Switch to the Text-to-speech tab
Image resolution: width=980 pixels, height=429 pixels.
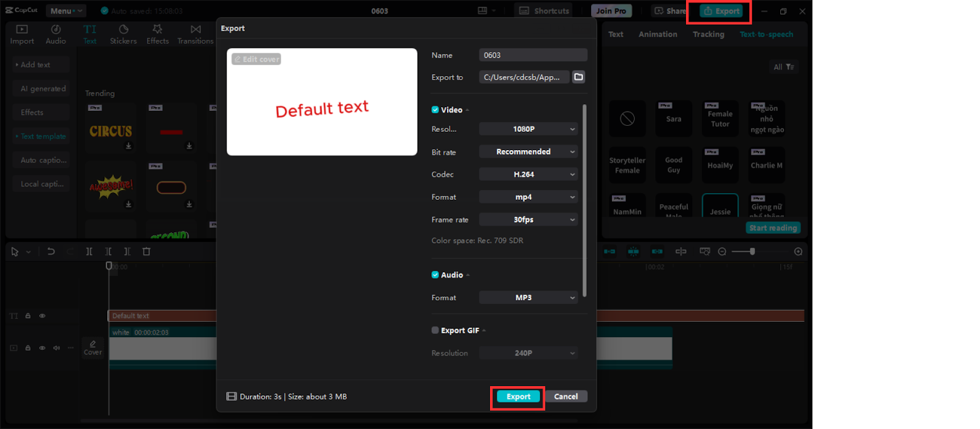pos(766,34)
